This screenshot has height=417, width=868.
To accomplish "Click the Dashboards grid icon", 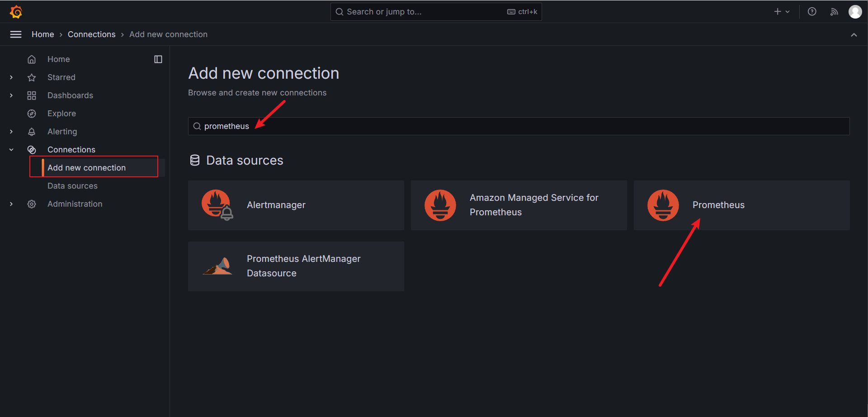I will pos(32,95).
